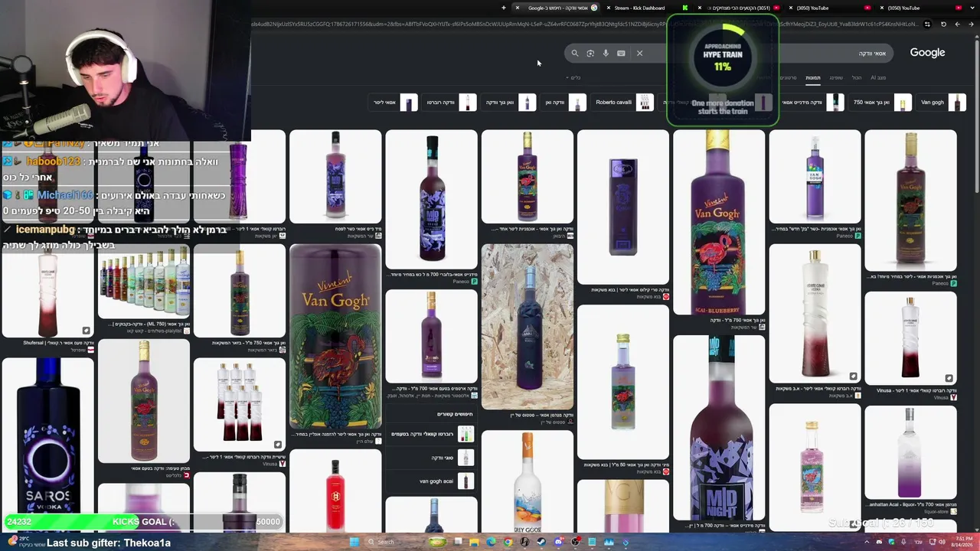Switch to the rightmost (3050) YouTube browser tab
Viewport: 980px width, 551px height.
pos(922,8)
